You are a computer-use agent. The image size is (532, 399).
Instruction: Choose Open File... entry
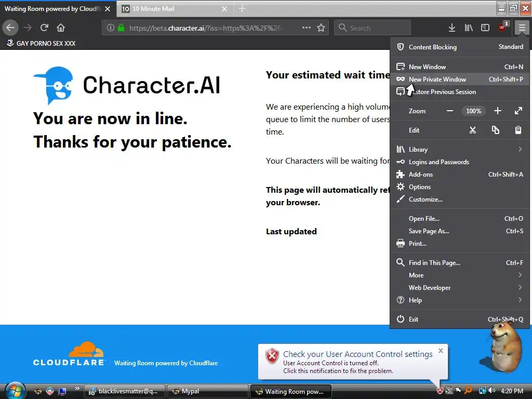460,219
